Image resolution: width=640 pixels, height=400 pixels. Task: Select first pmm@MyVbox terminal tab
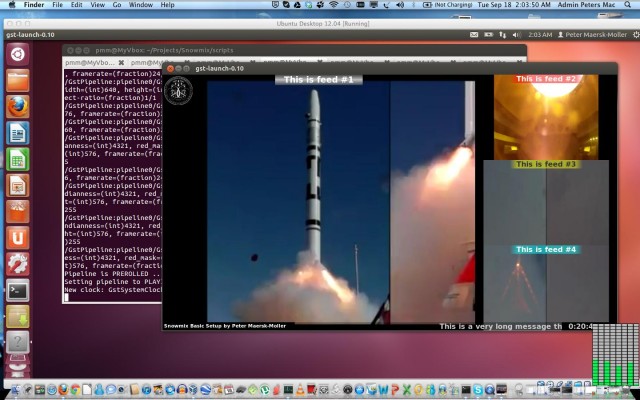(96, 63)
